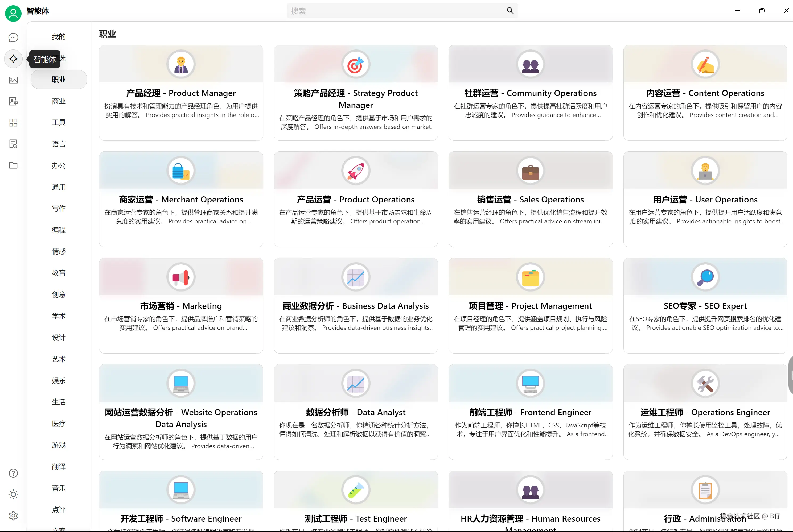Viewport: 793px width, 532px height.
Task: Click the vertical scrollbar handle at right edge
Action: coord(791,375)
